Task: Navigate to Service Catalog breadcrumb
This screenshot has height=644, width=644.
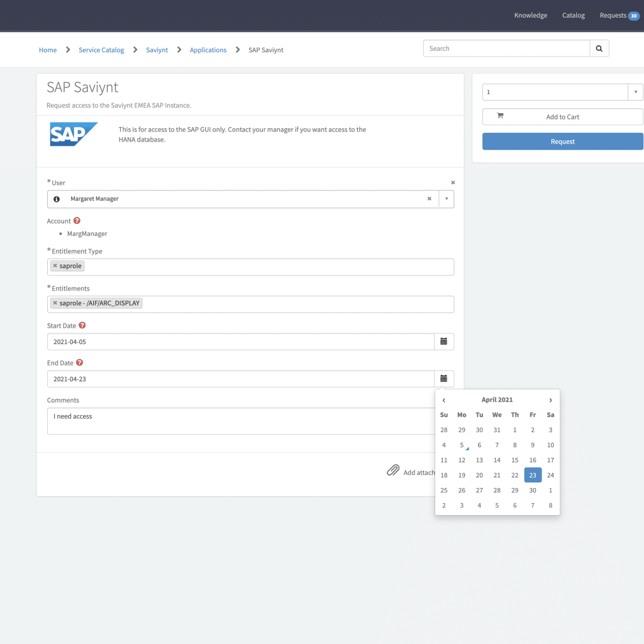Action: click(101, 50)
